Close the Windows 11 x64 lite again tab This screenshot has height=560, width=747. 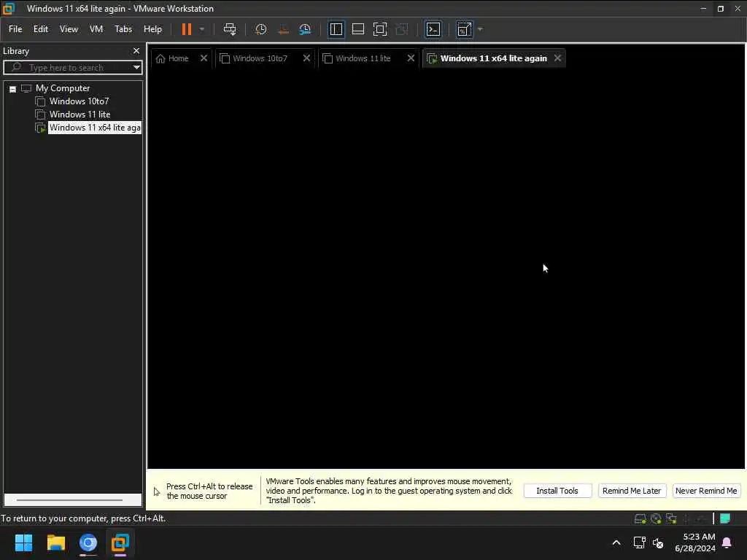[557, 58]
